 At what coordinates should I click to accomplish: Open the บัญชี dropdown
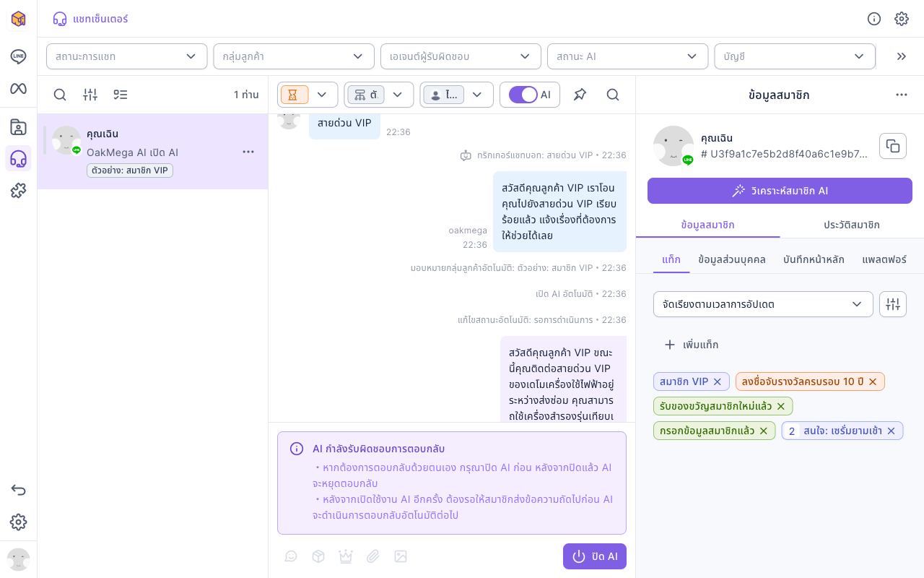pos(795,56)
